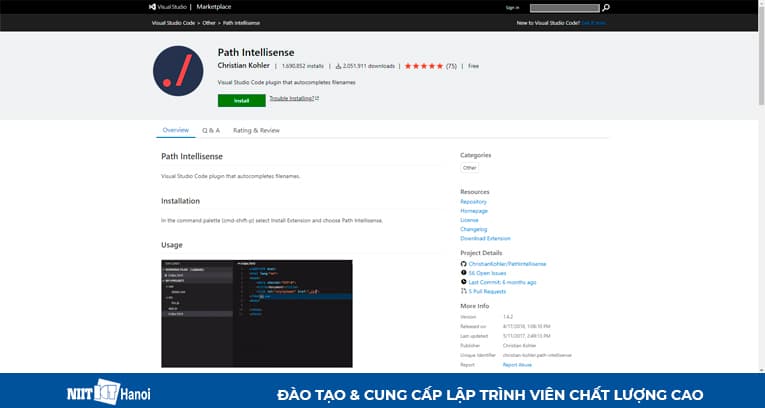Viewport: 765px width, 408px height.
Task: Click the Usage section heading
Action: [172, 245]
